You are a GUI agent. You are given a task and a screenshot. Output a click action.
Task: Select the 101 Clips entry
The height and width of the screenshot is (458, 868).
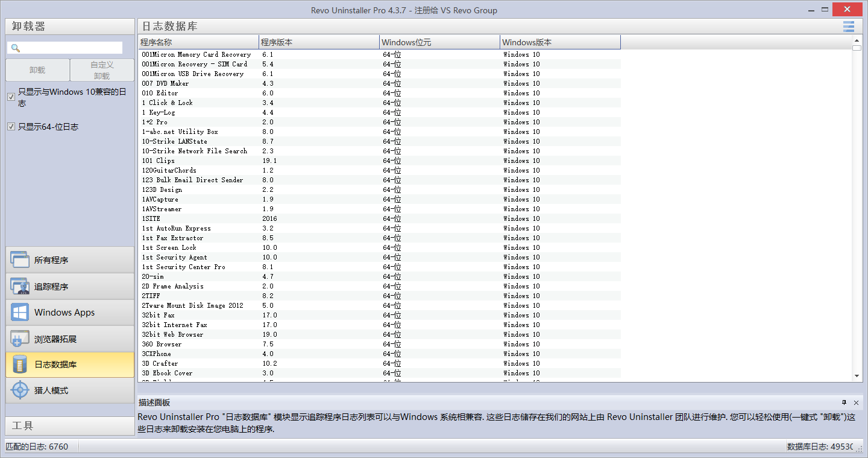pyautogui.click(x=380, y=161)
